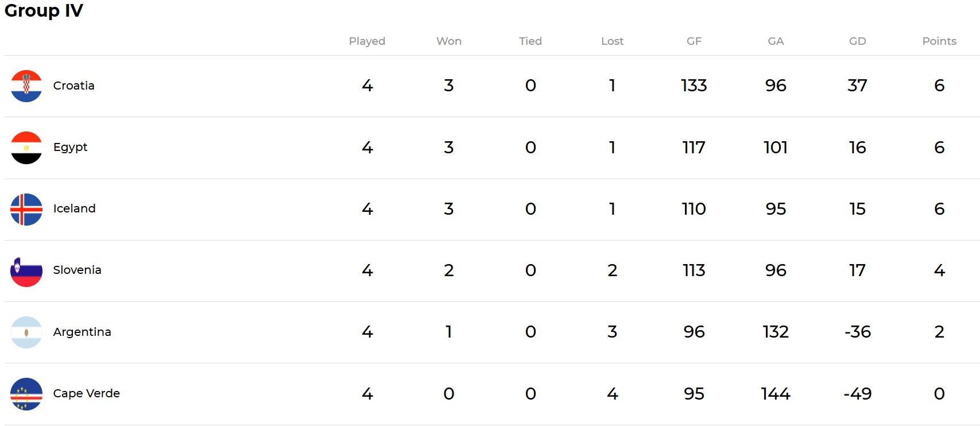Screen dimensions: 980x426
Task: Click the Egypt flag icon
Action: [x=26, y=148]
